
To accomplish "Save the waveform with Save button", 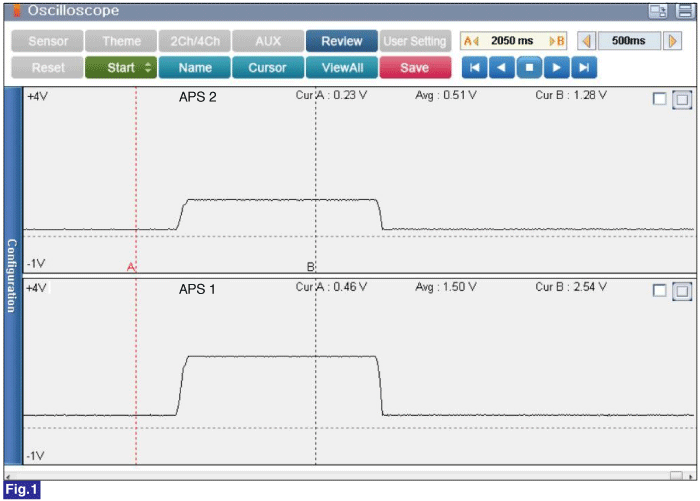I will [x=415, y=67].
